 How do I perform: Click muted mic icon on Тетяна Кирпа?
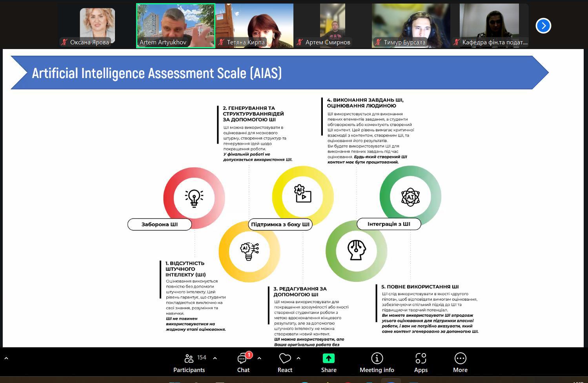[x=222, y=42]
